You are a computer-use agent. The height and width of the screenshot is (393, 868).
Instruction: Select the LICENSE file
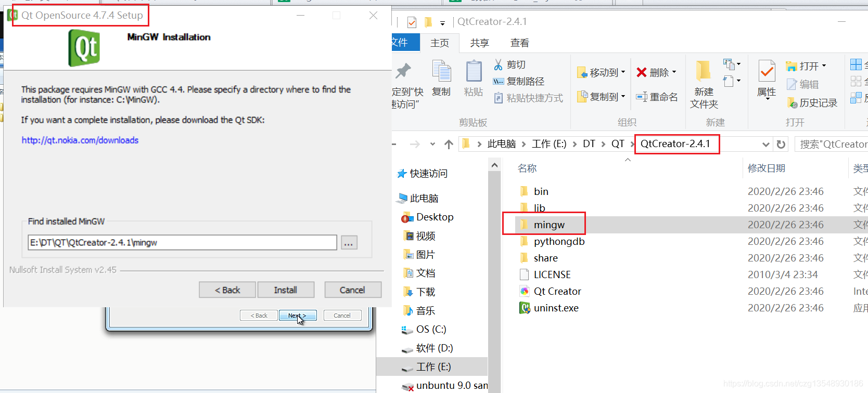[545, 274]
